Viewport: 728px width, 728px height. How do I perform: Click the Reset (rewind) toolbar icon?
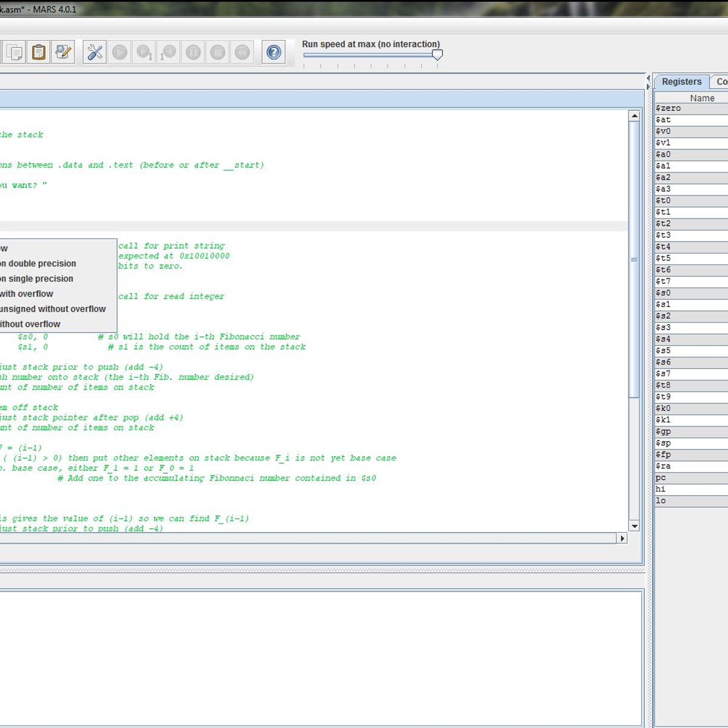pyautogui.click(x=242, y=53)
